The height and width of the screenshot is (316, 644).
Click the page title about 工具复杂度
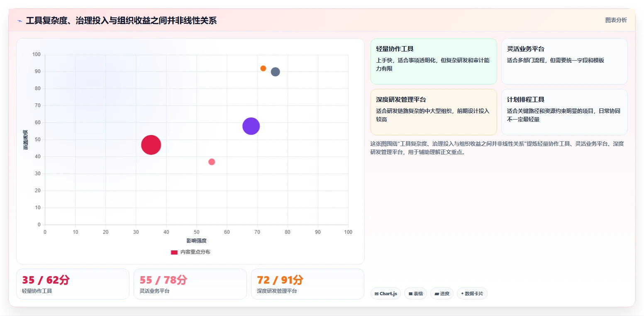point(121,20)
